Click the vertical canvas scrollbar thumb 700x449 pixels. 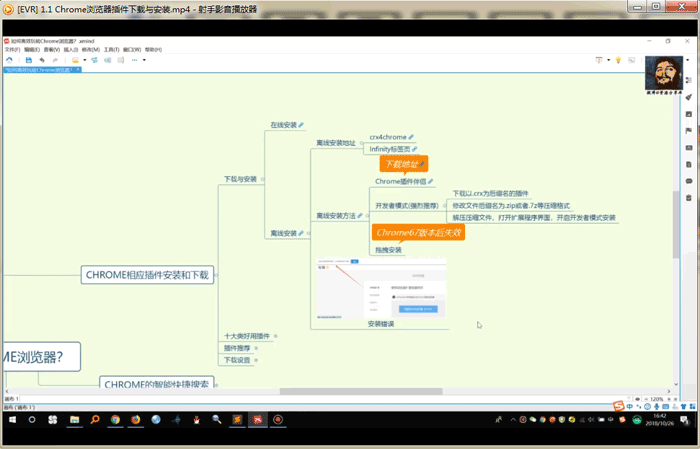point(676,224)
